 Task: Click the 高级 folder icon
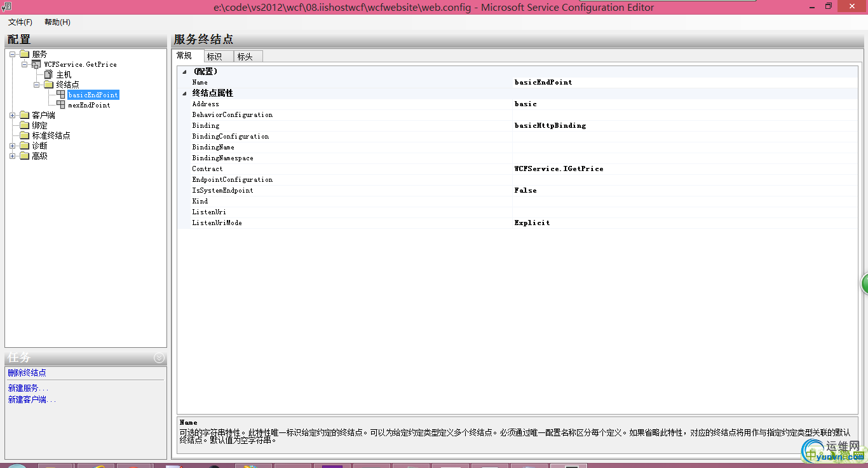[25, 156]
